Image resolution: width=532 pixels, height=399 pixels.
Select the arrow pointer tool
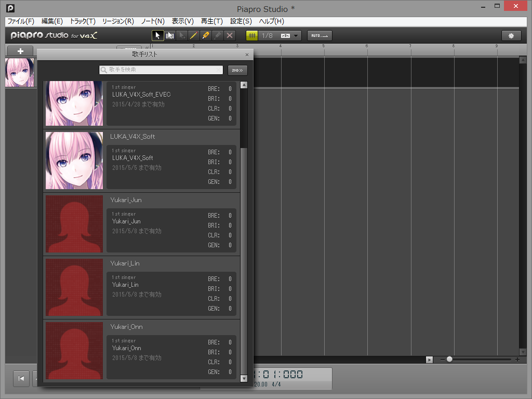tap(157, 36)
